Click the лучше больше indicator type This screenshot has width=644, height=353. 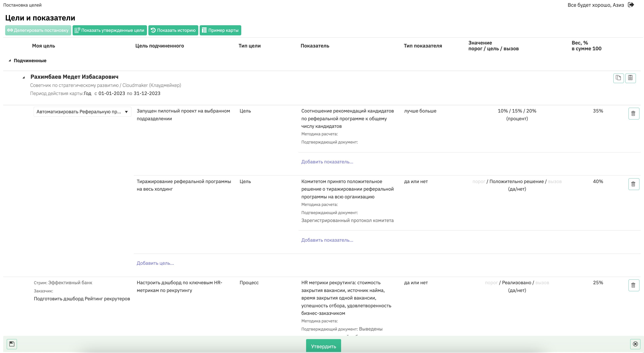[420, 111]
